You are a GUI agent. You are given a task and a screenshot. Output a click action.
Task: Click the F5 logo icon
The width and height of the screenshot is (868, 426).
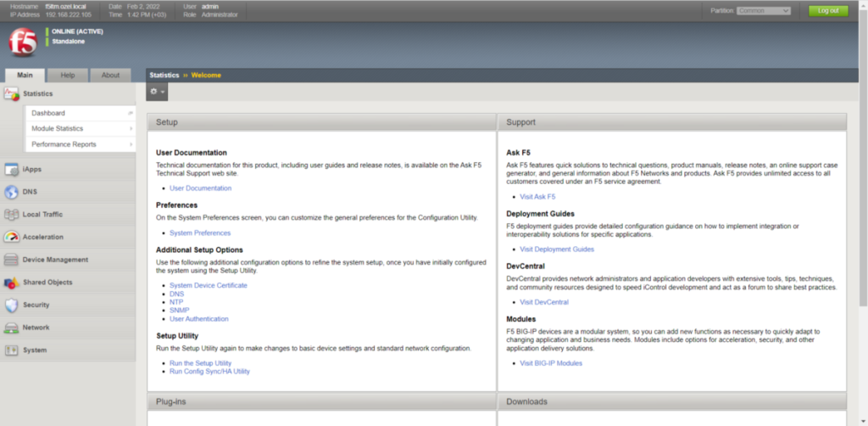pyautogui.click(x=23, y=42)
